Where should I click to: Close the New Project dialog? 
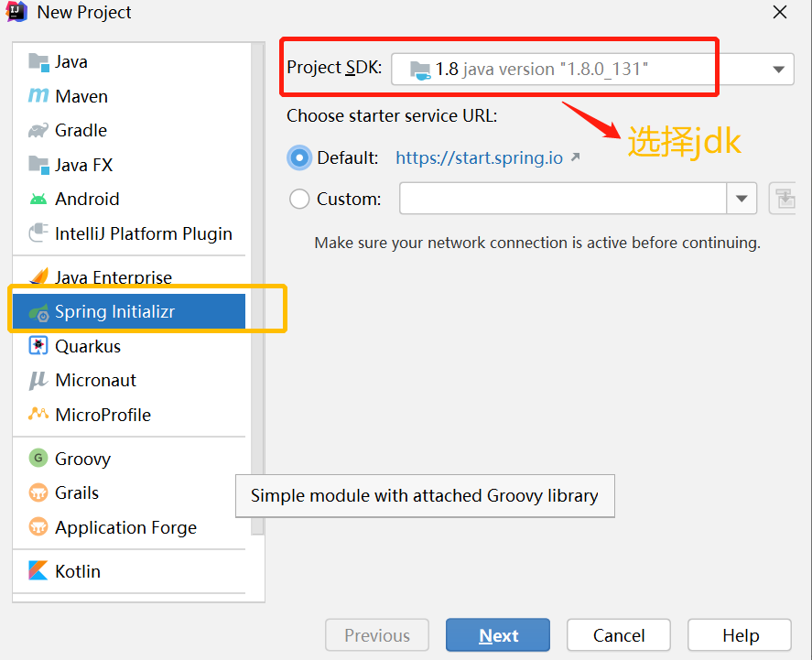(x=779, y=12)
